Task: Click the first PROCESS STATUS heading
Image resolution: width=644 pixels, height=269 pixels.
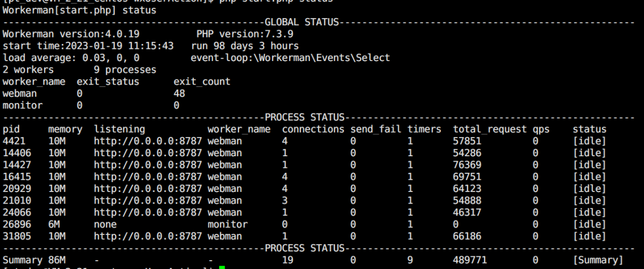Action: point(304,118)
